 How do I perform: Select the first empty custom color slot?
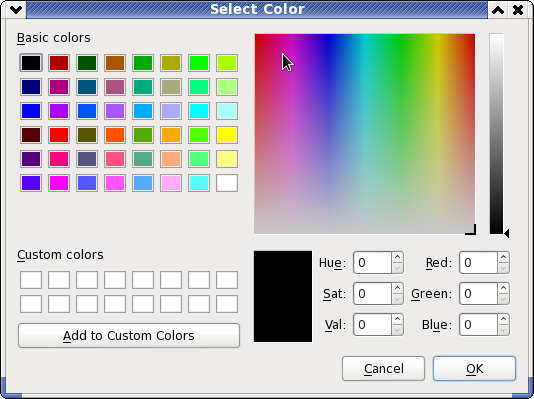(x=31, y=280)
